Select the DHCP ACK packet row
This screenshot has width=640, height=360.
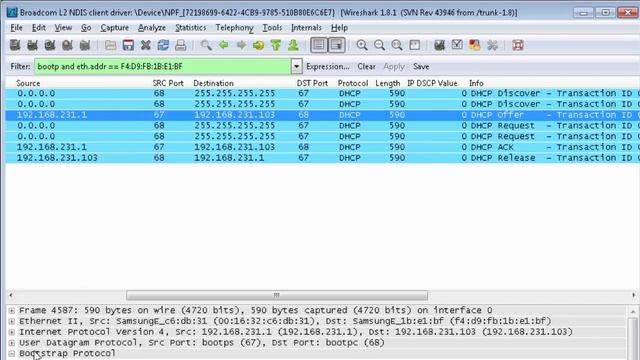pos(322,147)
